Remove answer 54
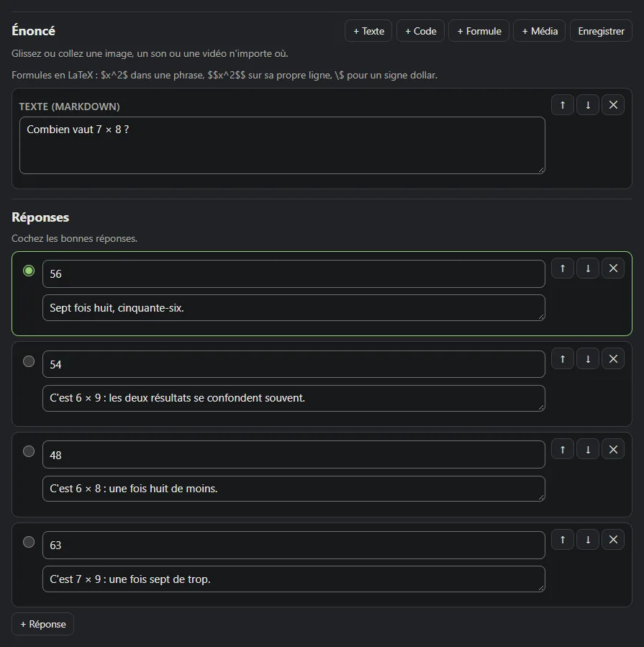The height and width of the screenshot is (647, 644). click(x=613, y=359)
